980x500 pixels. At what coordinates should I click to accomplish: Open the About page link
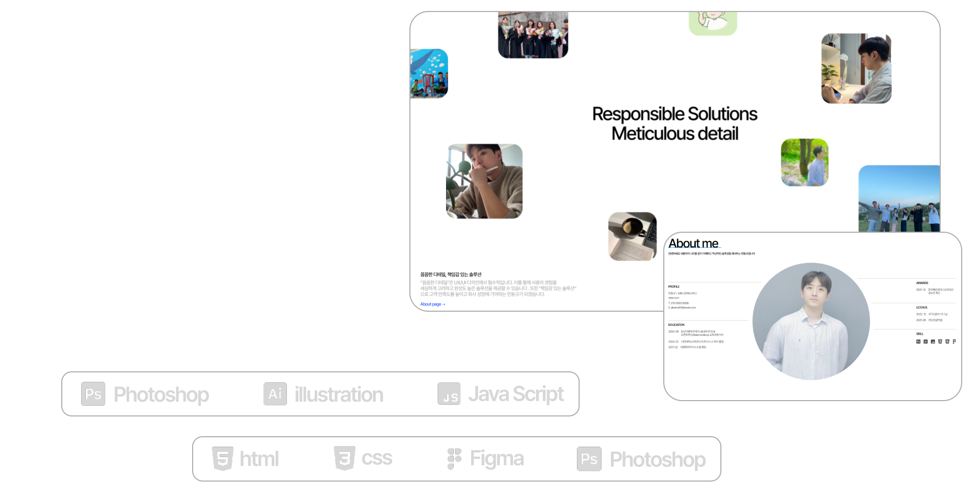pyautogui.click(x=432, y=304)
